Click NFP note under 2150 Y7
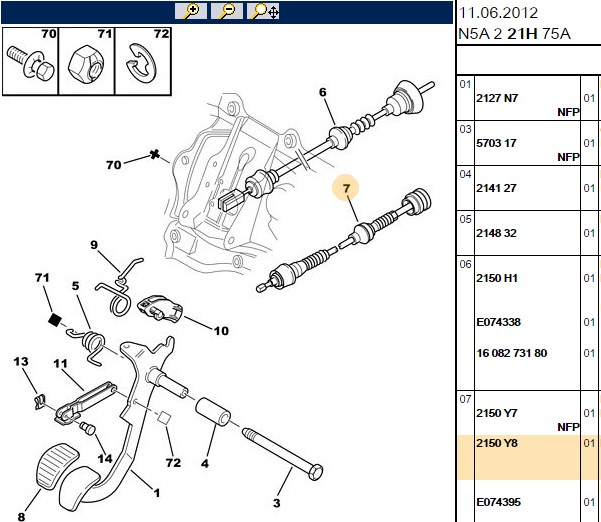This screenshot has width=601, height=522. tap(568, 427)
